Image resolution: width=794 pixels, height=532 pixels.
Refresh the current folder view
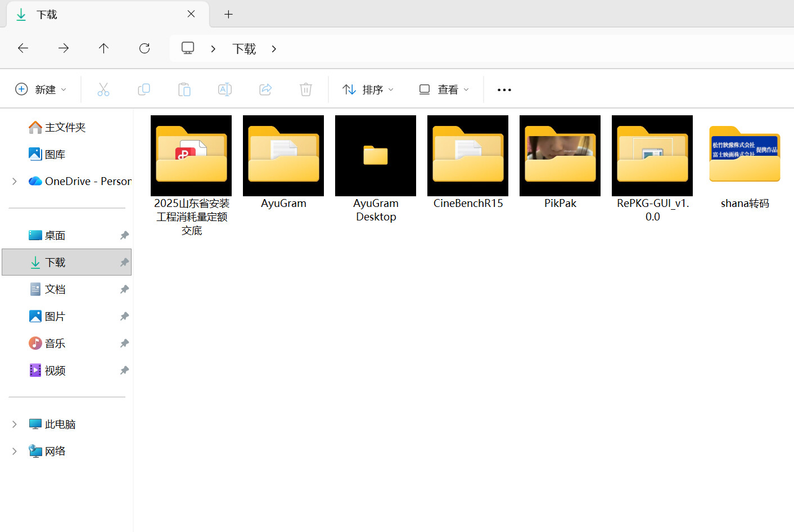click(145, 48)
